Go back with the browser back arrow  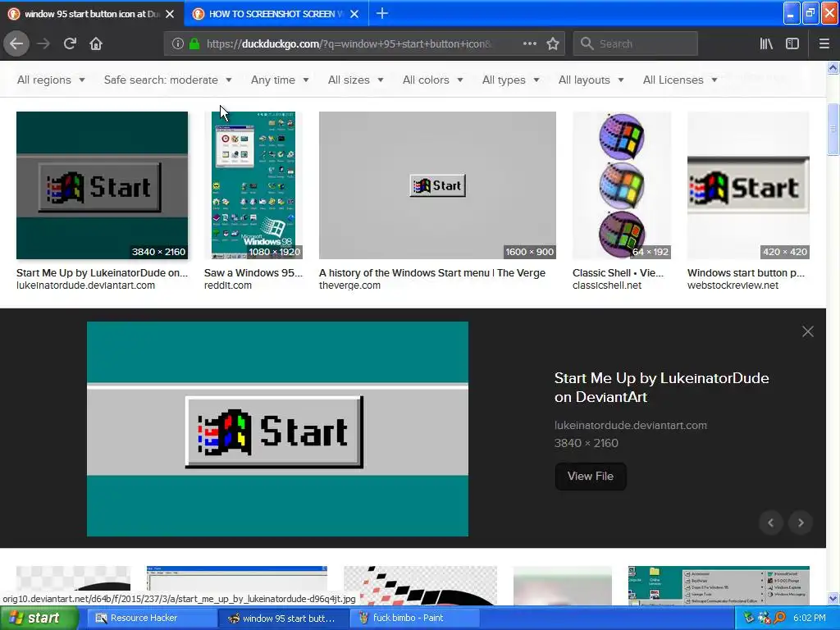pos(16,43)
